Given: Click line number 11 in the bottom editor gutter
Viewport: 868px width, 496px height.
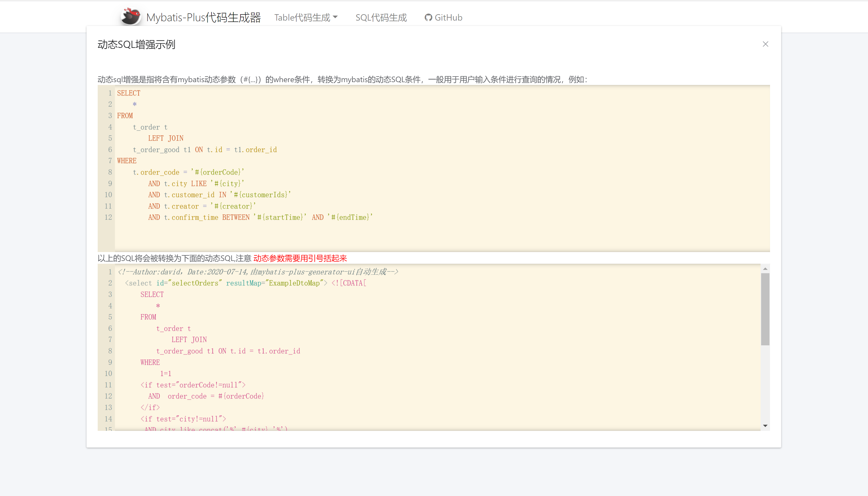Looking at the screenshot, I should pos(108,385).
